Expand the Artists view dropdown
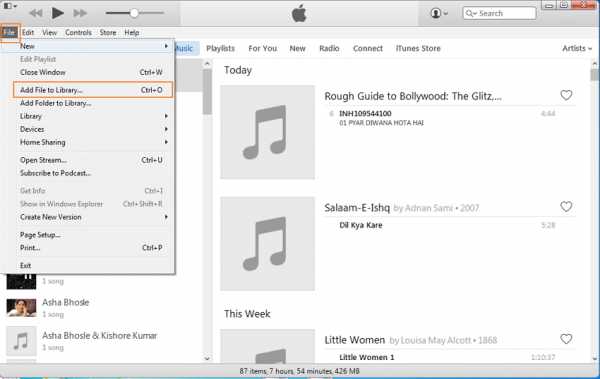The height and width of the screenshot is (379, 600). pos(577,48)
